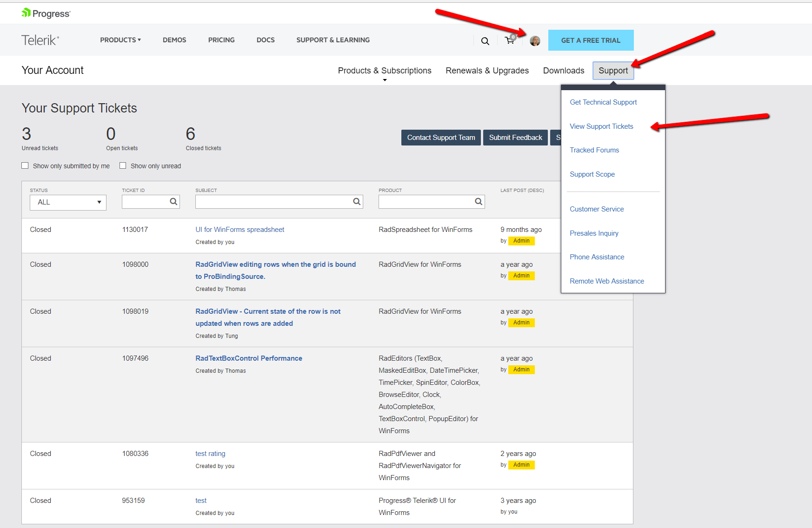This screenshot has height=528, width=812.
Task: Click Admin badge in 9 months ago row
Action: coord(521,241)
